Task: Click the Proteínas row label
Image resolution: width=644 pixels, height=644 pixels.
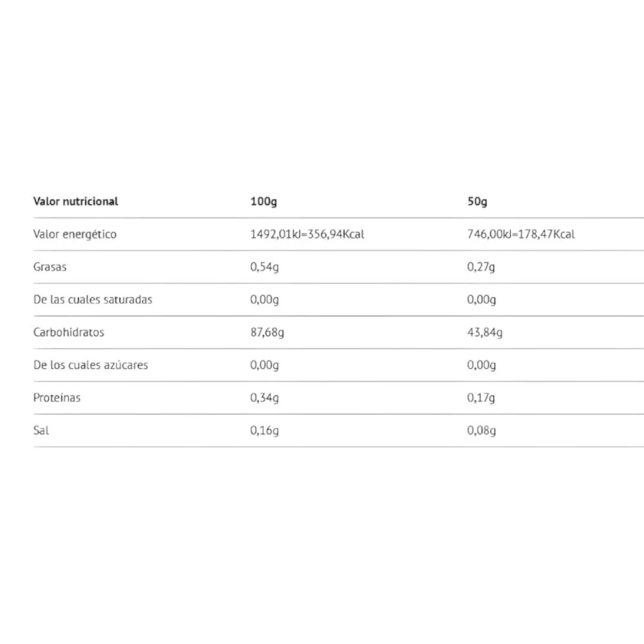Action: point(57,397)
